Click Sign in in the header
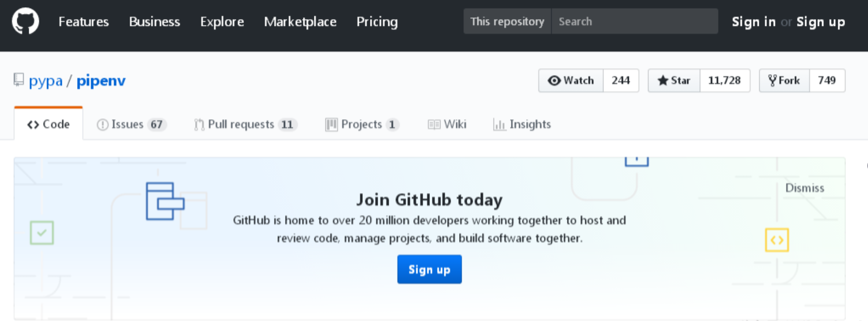 (753, 22)
